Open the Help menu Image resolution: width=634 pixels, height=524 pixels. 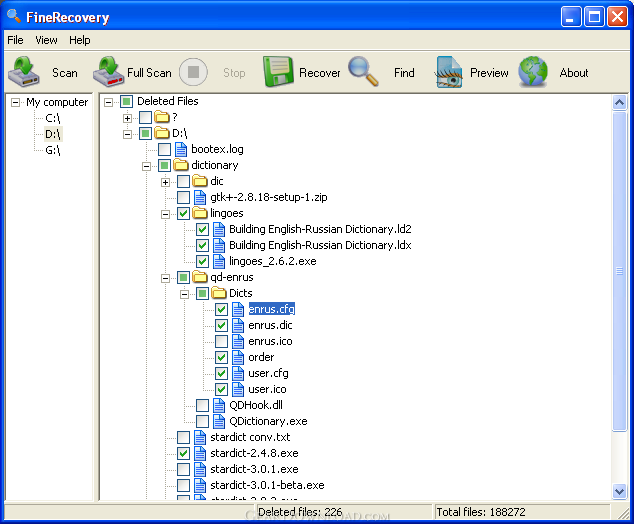click(x=80, y=40)
